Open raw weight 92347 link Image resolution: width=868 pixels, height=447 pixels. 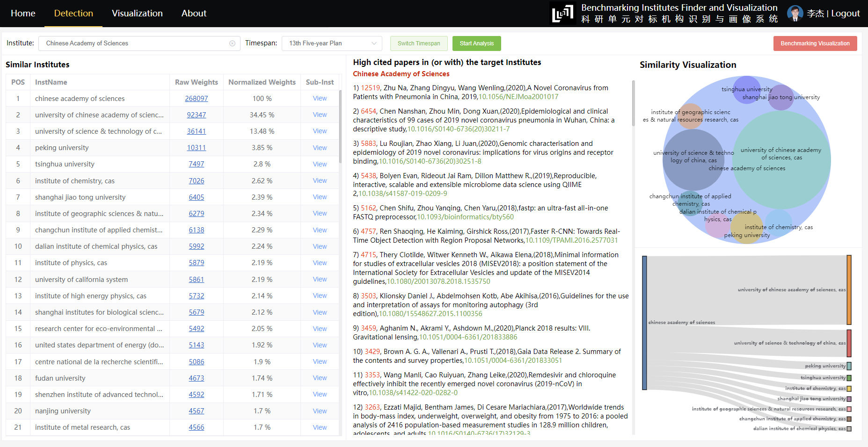[x=197, y=115]
